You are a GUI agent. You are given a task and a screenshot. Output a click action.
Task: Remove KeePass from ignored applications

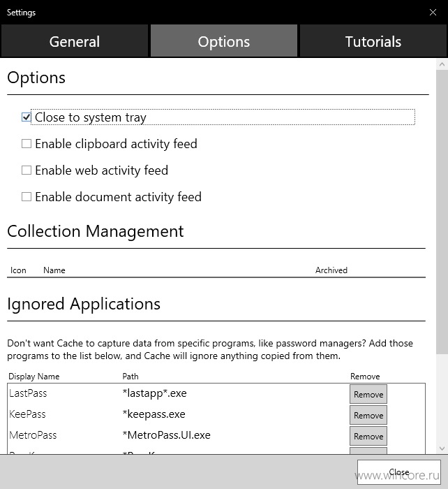tap(368, 416)
